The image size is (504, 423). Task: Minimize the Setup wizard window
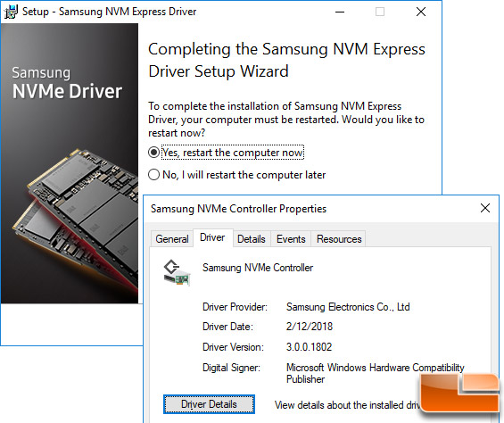tap(340, 12)
